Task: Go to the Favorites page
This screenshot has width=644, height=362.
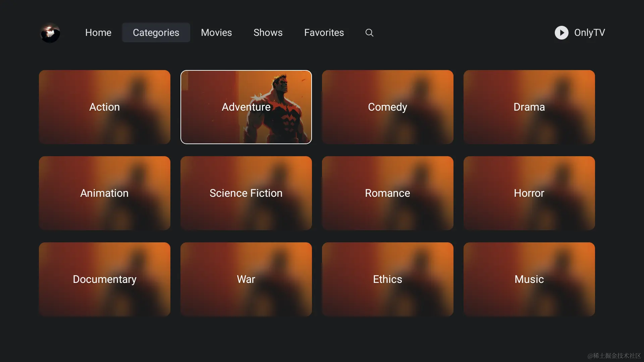Action: [x=324, y=33]
